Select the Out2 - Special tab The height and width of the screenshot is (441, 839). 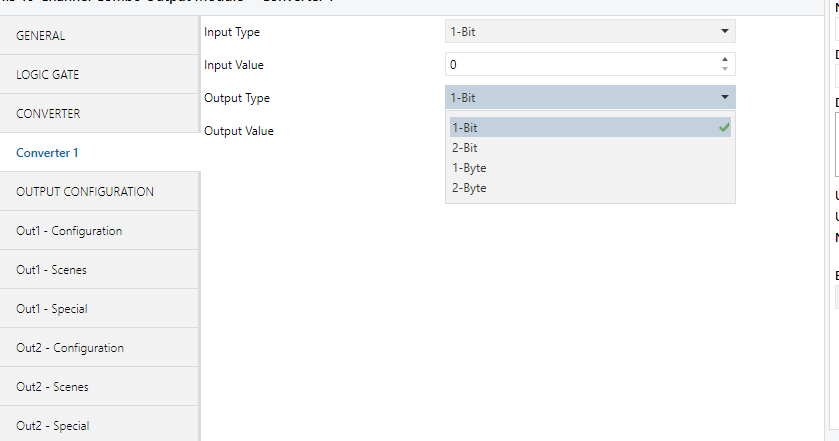tap(100, 426)
